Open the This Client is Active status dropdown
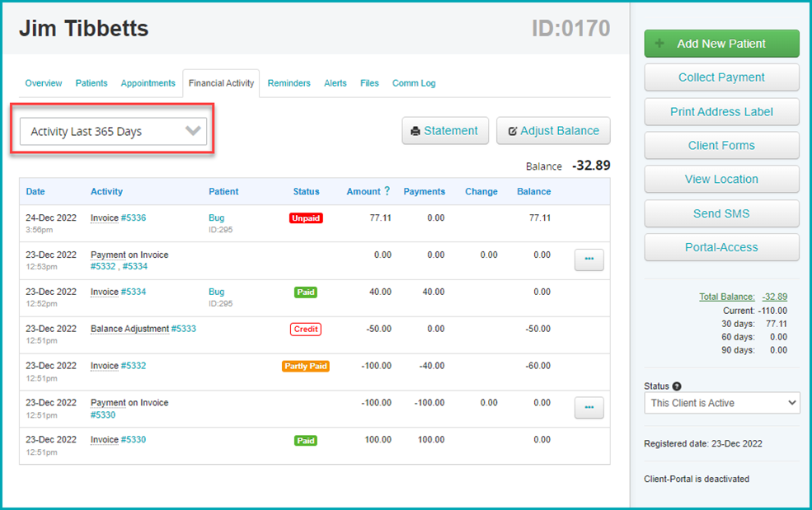812x510 pixels. click(721, 403)
